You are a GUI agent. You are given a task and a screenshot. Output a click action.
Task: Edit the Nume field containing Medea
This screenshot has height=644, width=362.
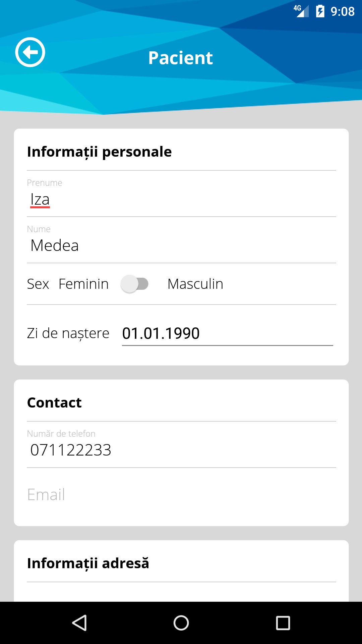[x=181, y=246]
